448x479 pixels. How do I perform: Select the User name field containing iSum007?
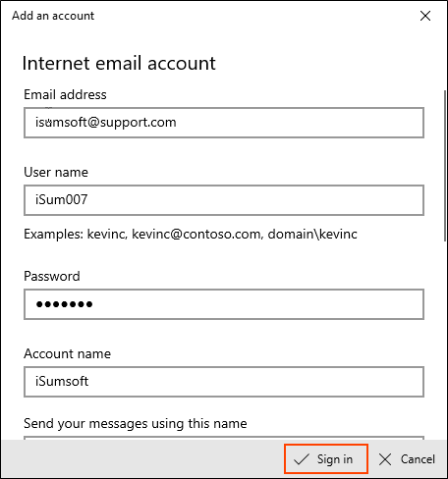224,200
